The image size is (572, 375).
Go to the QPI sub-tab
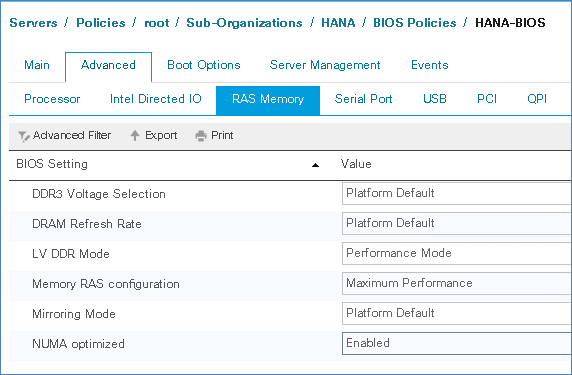point(537,99)
